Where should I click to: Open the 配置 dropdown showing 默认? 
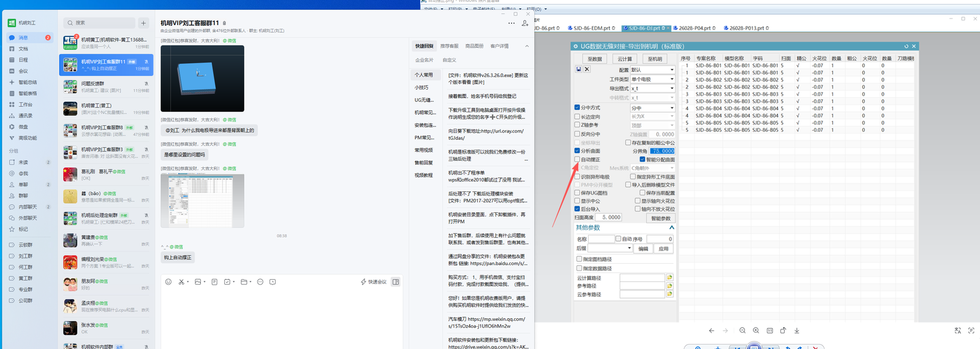click(x=652, y=70)
